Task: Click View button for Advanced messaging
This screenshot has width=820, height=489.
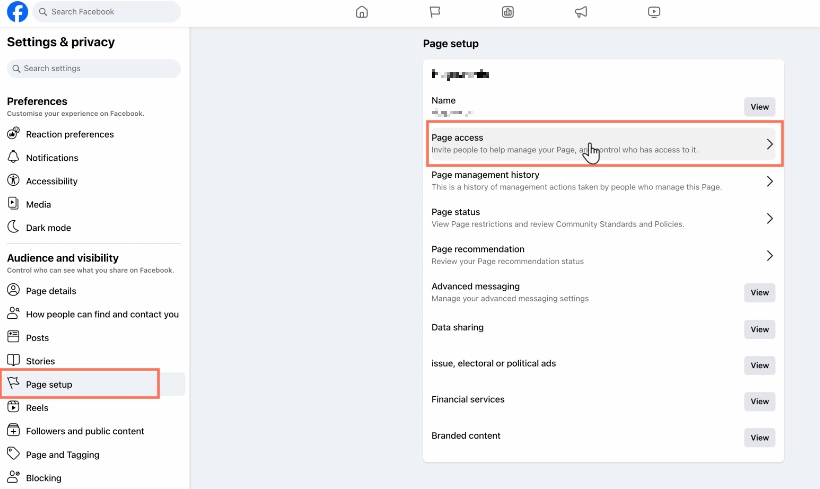Action: [x=759, y=292]
